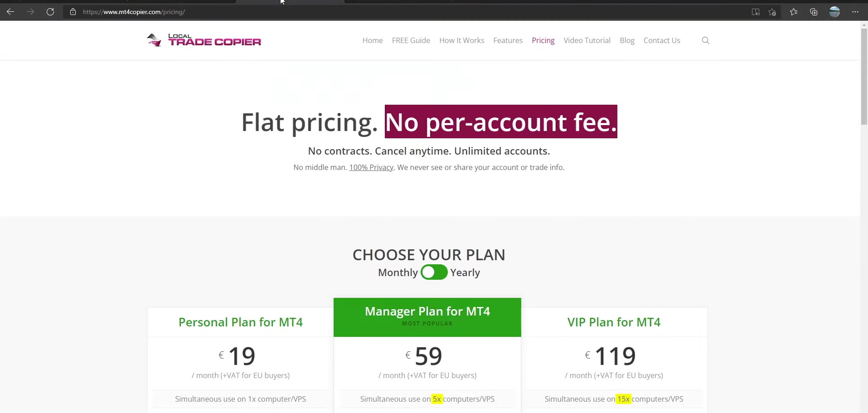Click the Local Trade Copier logo

point(204,40)
